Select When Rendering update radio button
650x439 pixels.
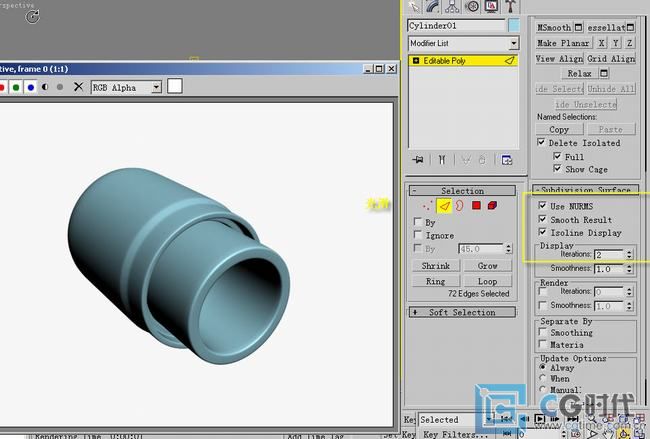[x=542, y=378]
